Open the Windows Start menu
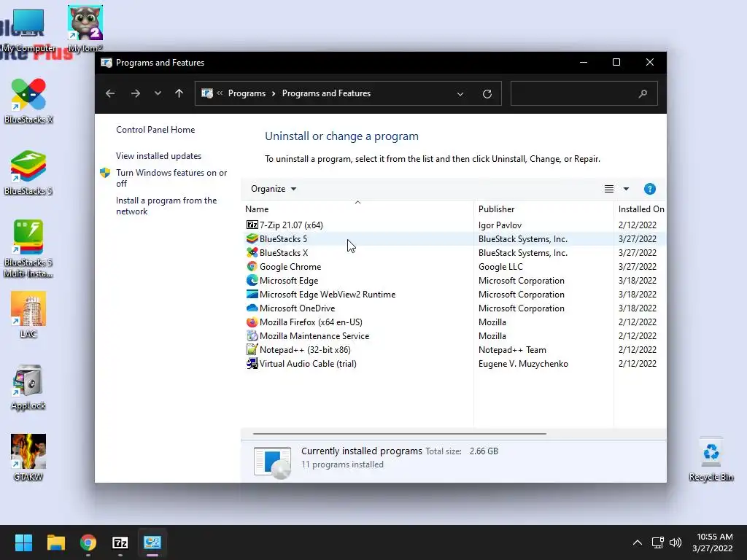Screen dimensions: 747x560 coord(23,542)
